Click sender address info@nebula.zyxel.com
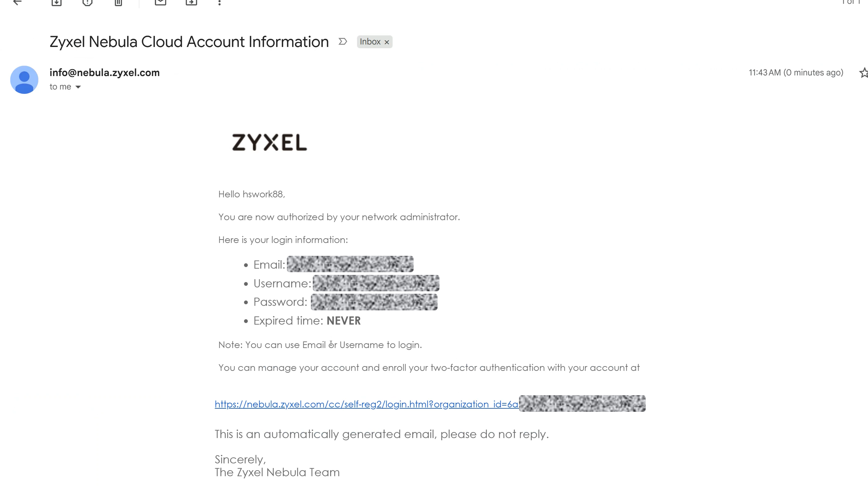This screenshot has width=868, height=489. coord(104,73)
